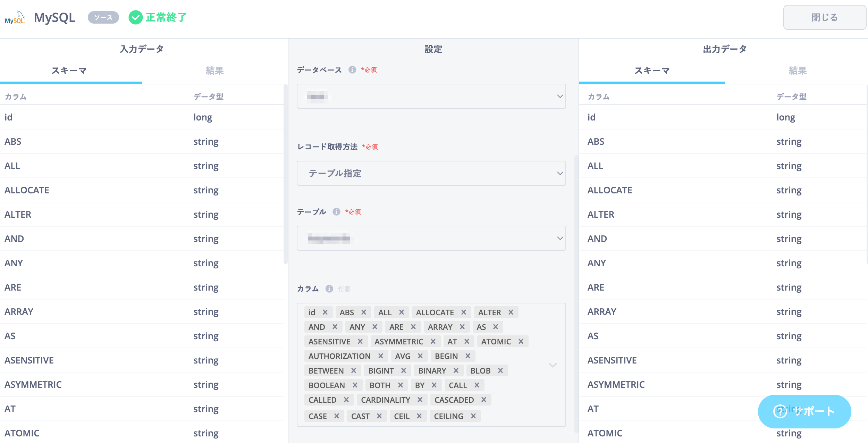Remove the BETWEEN column tag
Viewport: 868px width, 443px height.
(354, 370)
